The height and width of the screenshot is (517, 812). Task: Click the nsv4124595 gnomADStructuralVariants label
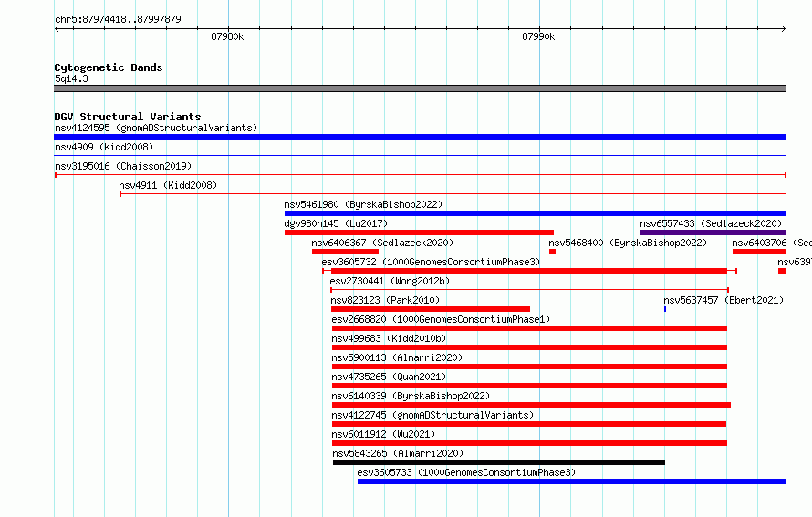pyautogui.click(x=156, y=128)
